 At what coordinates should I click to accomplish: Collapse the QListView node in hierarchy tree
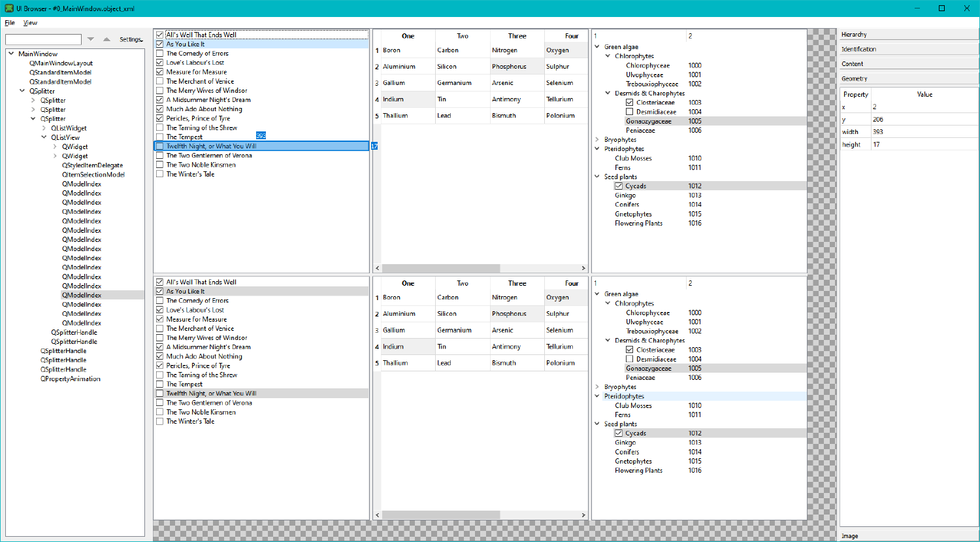44,138
